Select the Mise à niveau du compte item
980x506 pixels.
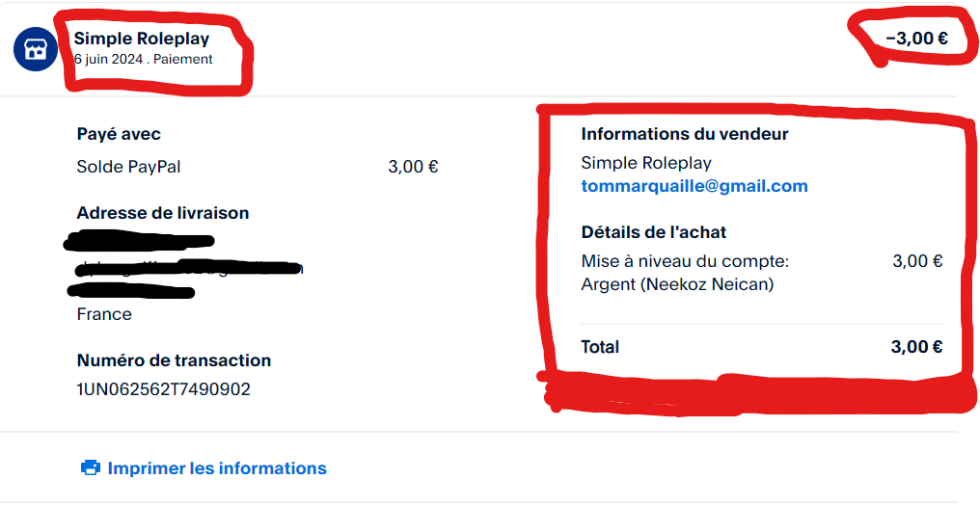[686, 261]
